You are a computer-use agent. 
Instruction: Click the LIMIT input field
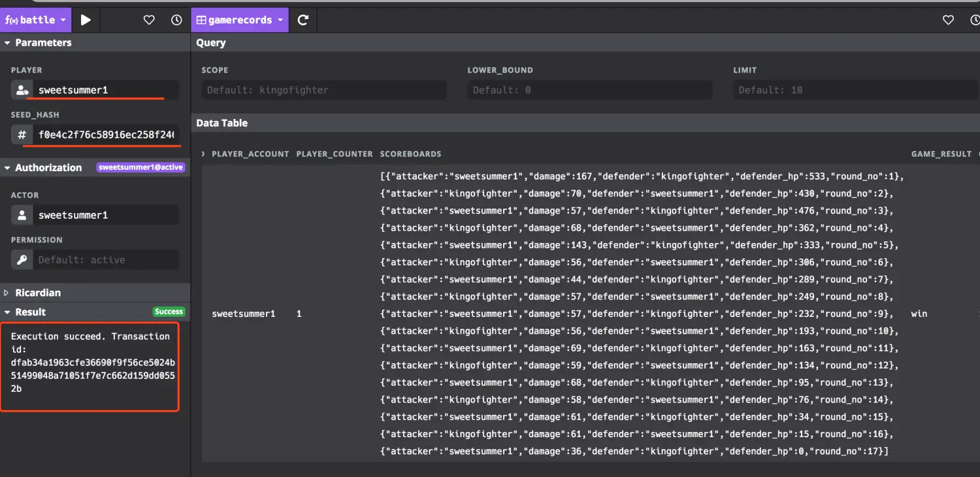856,90
